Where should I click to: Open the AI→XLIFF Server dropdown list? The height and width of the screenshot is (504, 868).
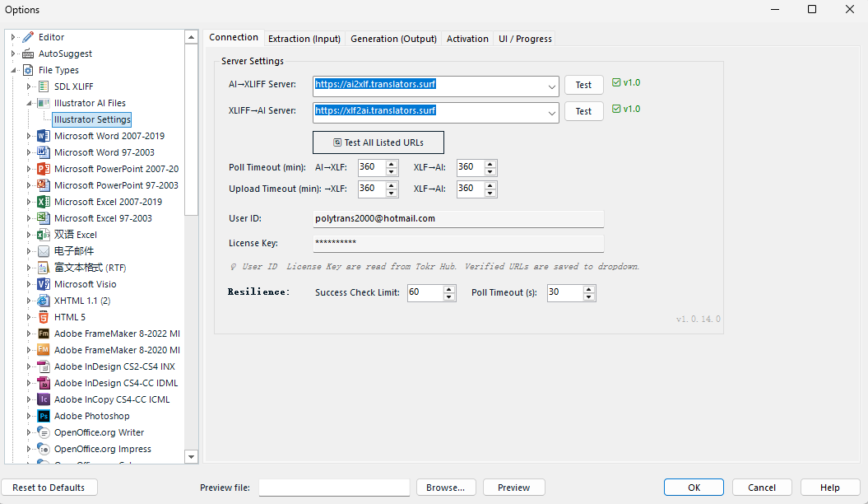tap(553, 86)
